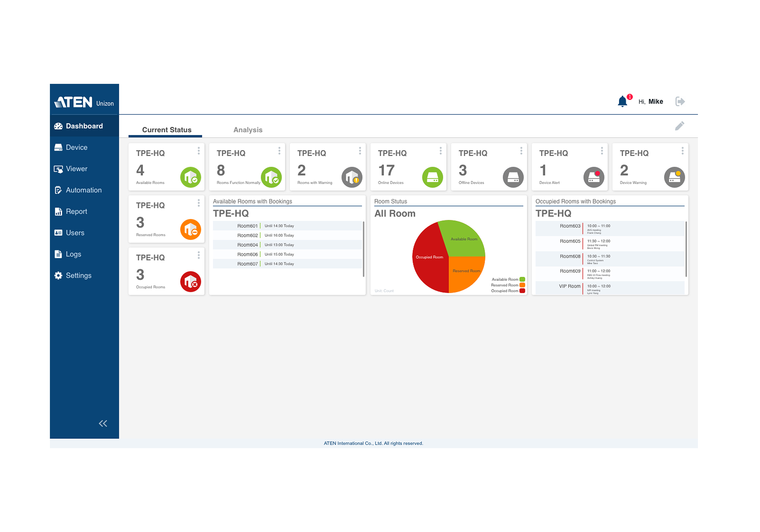Viewport: 760px width, 532px height.
Task: Click the Rooms with Warning icon
Action: (352, 177)
